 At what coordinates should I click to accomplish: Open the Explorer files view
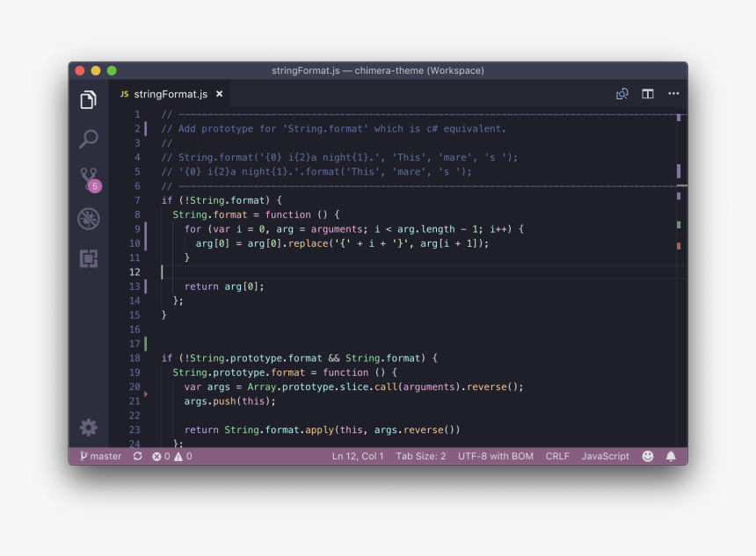pos(88,100)
